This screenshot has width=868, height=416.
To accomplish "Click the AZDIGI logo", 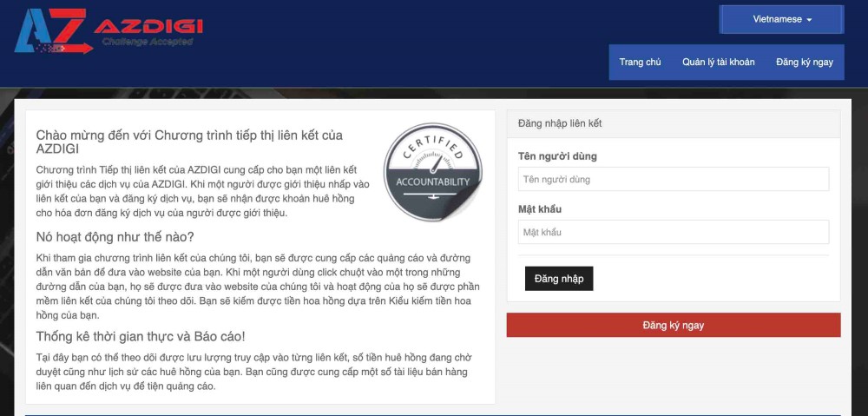I will click(108, 31).
